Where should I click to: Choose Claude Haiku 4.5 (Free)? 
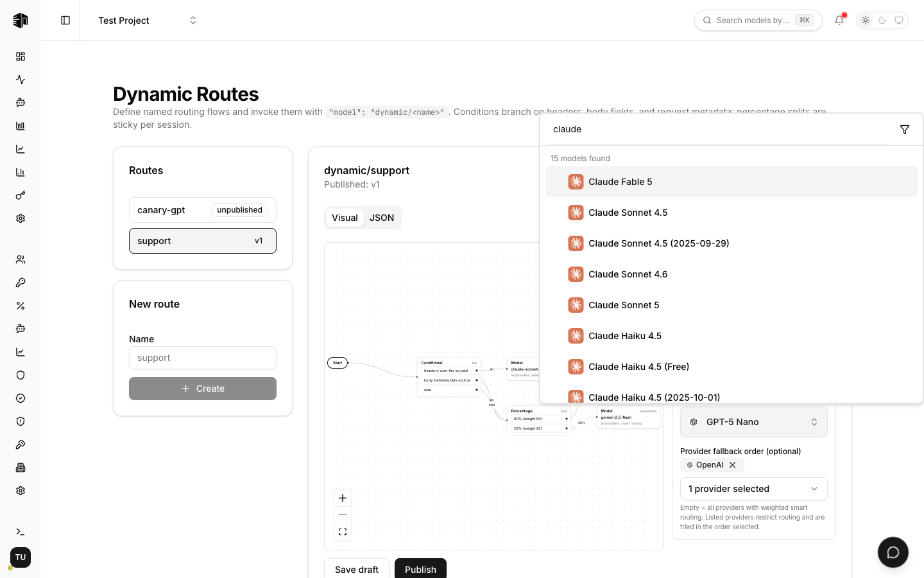point(732,367)
